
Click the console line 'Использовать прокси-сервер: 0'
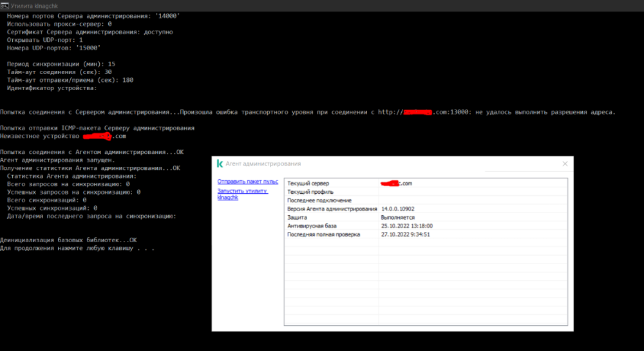pyautogui.click(x=59, y=24)
